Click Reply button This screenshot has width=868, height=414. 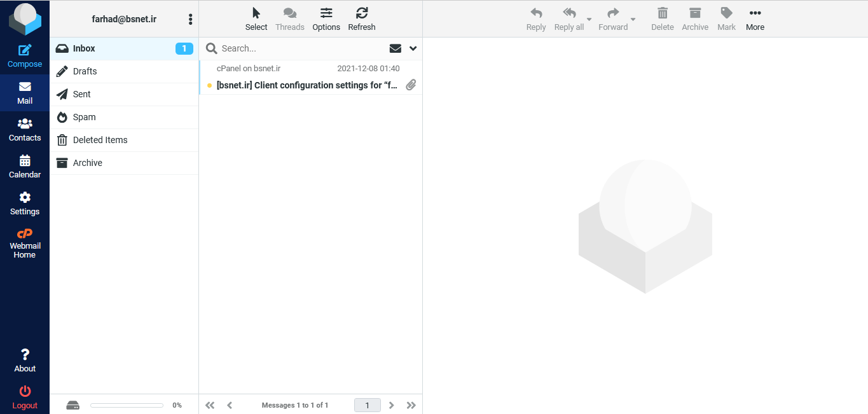pos(536,19)
